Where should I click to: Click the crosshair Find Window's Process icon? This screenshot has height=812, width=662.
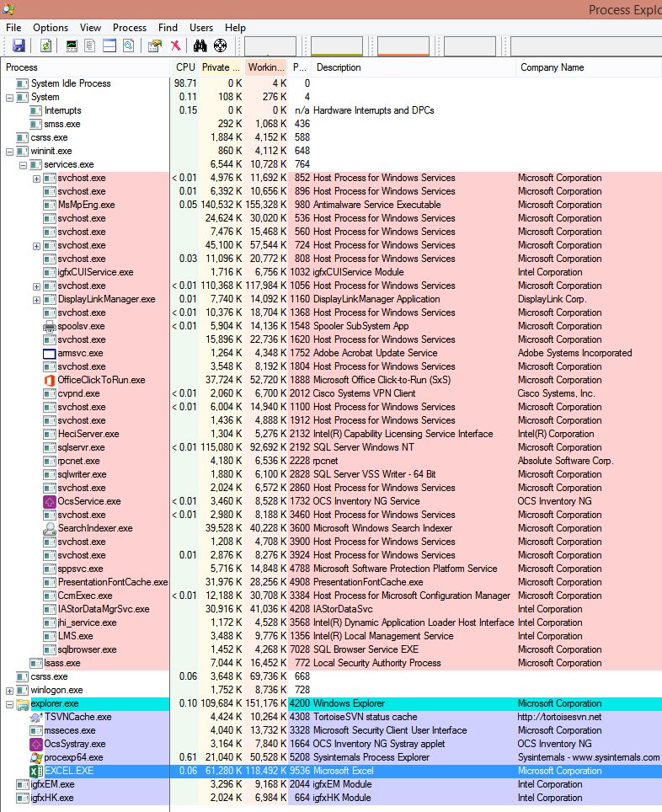point(220,45)
